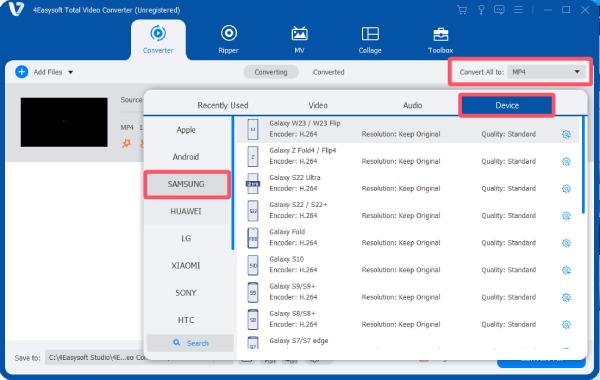Click the device list vertical scrollbar
Screen dimensions: 600x380
tap(583, 165)
